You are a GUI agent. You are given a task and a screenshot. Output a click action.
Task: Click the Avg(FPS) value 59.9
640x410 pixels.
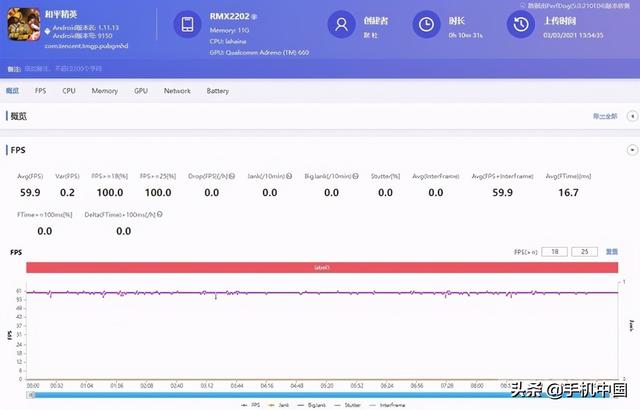click(x=30, y=193)
